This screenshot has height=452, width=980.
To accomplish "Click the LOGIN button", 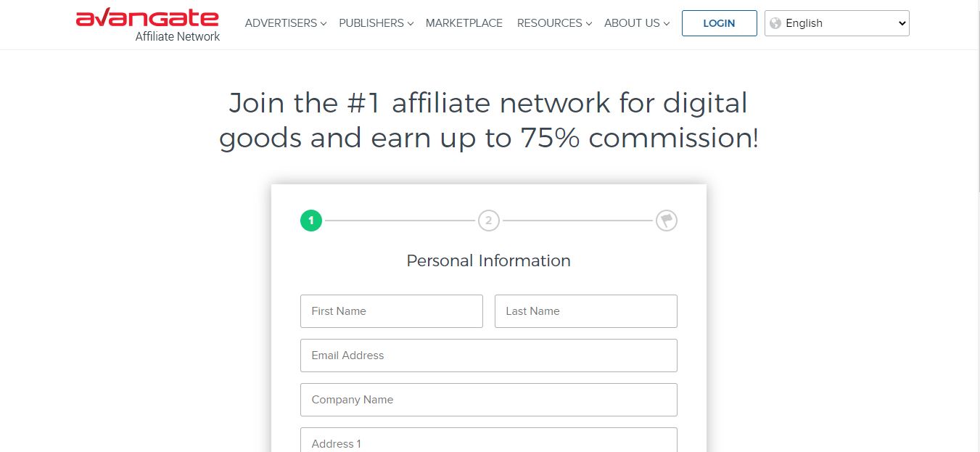I will pyautogui.click(x=719, y=22).
